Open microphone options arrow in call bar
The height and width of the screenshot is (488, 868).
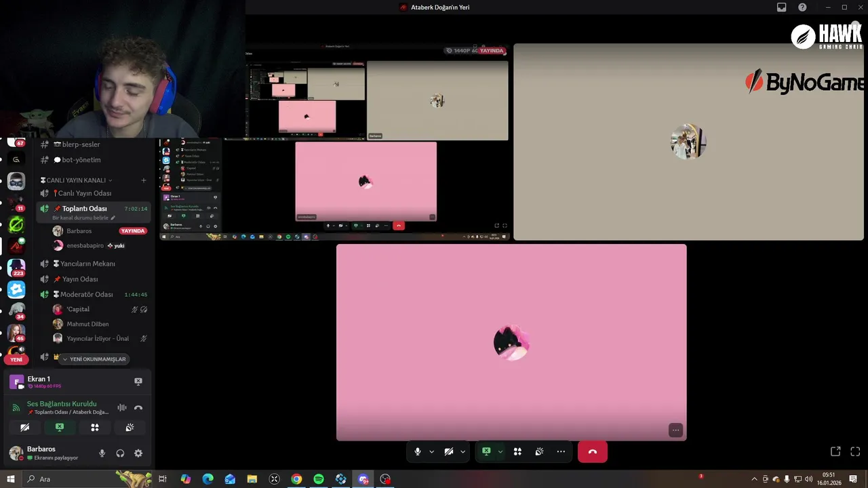tap(431, 451)
